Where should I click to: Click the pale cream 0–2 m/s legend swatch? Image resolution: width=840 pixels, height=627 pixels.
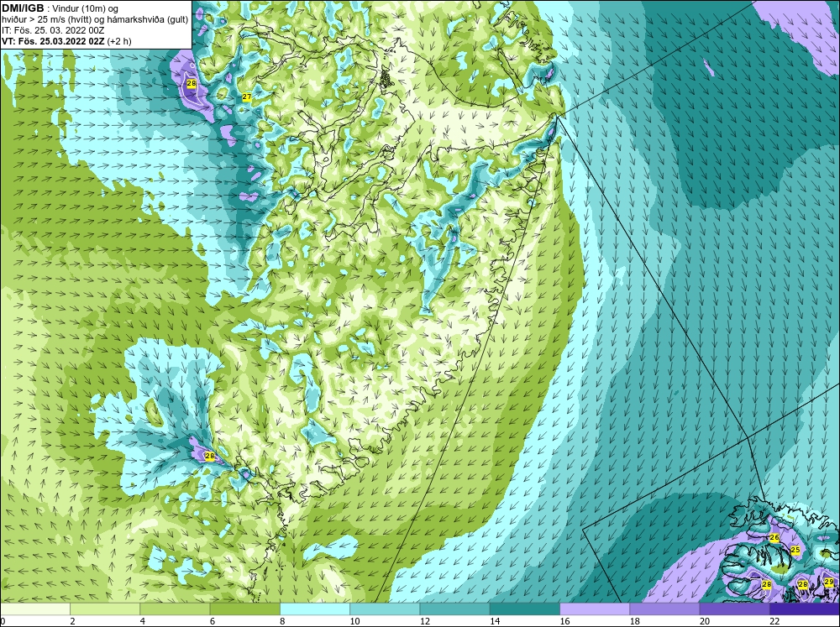click(34, 609)
